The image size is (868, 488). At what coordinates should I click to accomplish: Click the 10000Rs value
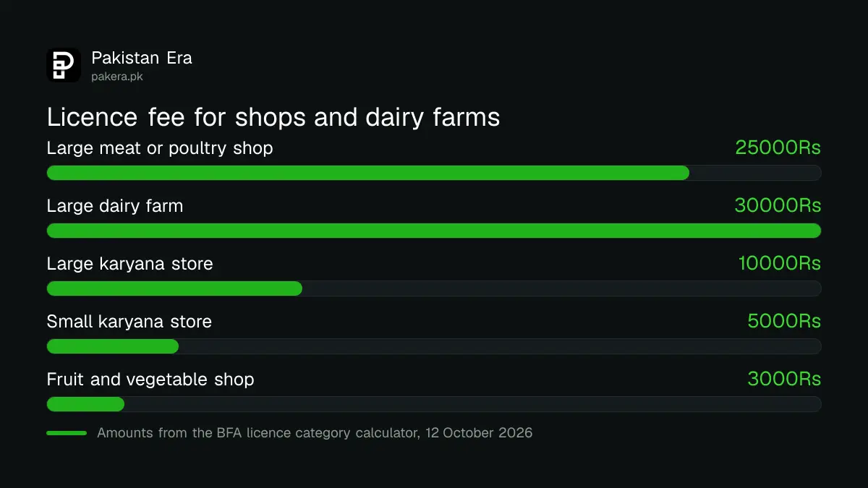point(779,263)
